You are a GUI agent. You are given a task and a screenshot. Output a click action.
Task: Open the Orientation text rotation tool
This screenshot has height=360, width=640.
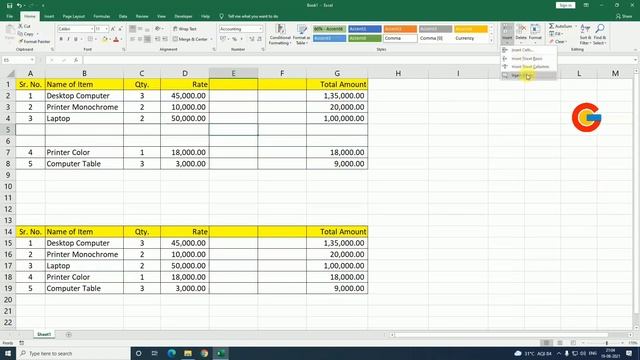158,29
